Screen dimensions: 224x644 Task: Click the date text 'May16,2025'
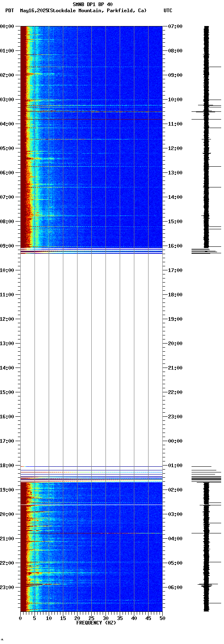34,11
